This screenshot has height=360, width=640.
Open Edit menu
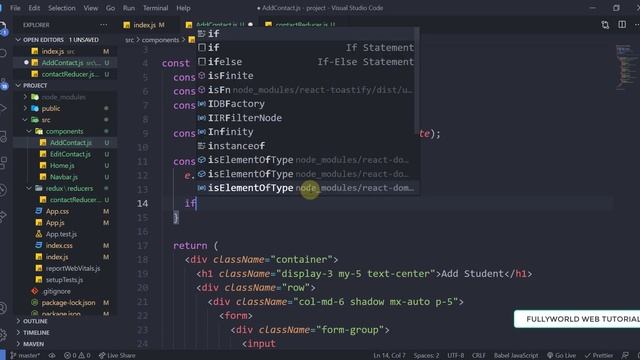coord(34,8)
